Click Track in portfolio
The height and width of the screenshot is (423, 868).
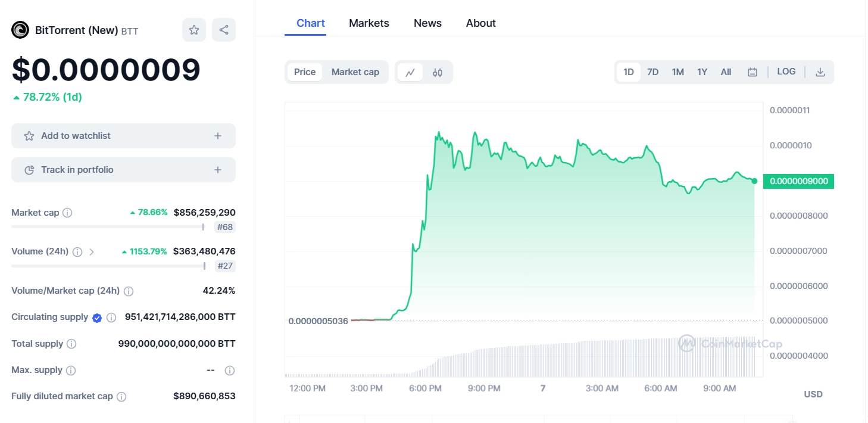123,169
